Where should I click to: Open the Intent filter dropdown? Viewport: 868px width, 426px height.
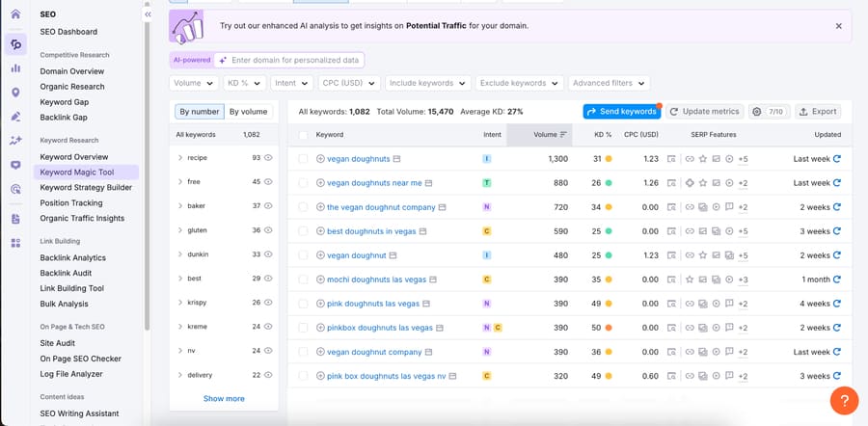(291, 83)
